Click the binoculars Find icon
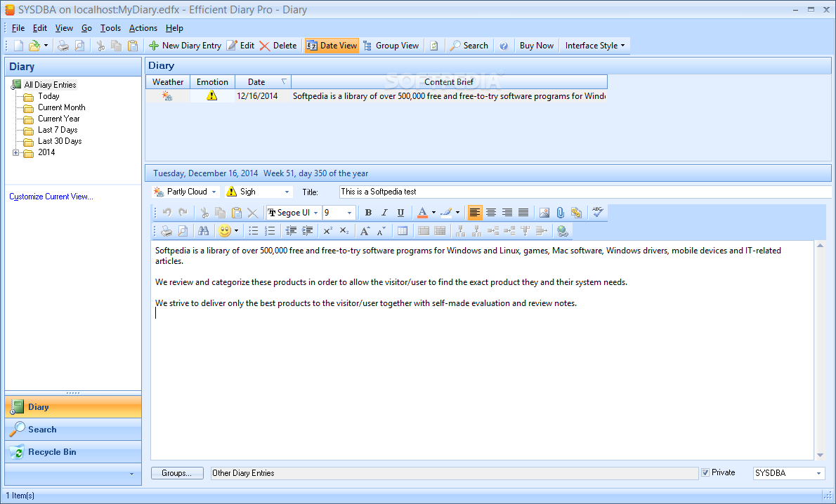 [203, 231]
